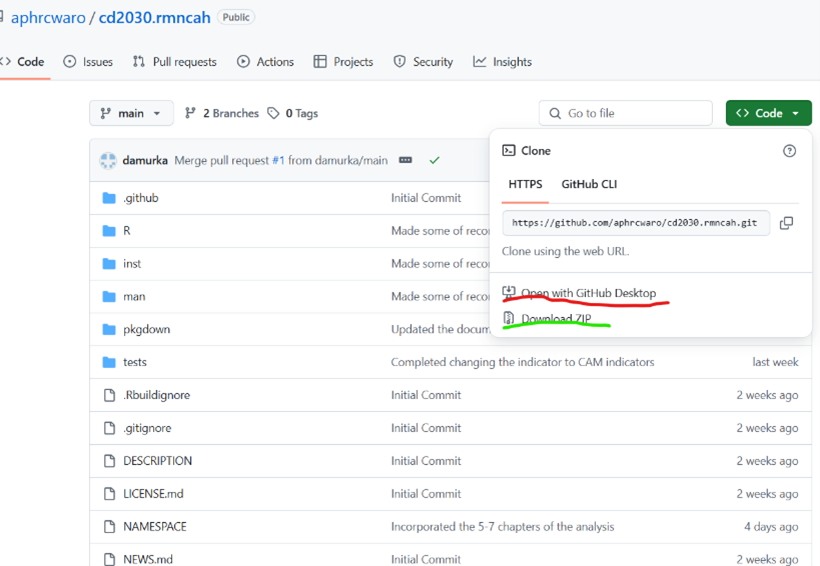Screen dimensions: 820x566
Task: Click the file icon beside .Rbuildignore
Action: tap(109, 395)
